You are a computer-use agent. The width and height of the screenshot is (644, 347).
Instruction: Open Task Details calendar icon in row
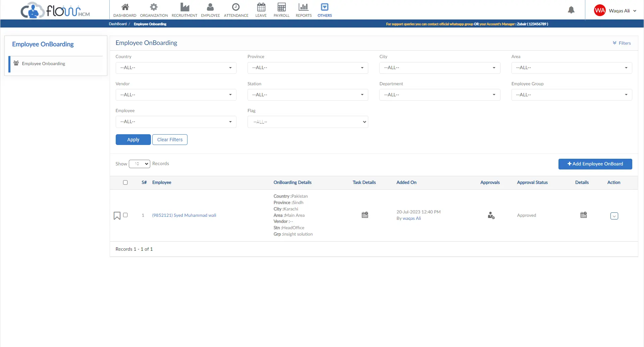(x=365, y=215)
